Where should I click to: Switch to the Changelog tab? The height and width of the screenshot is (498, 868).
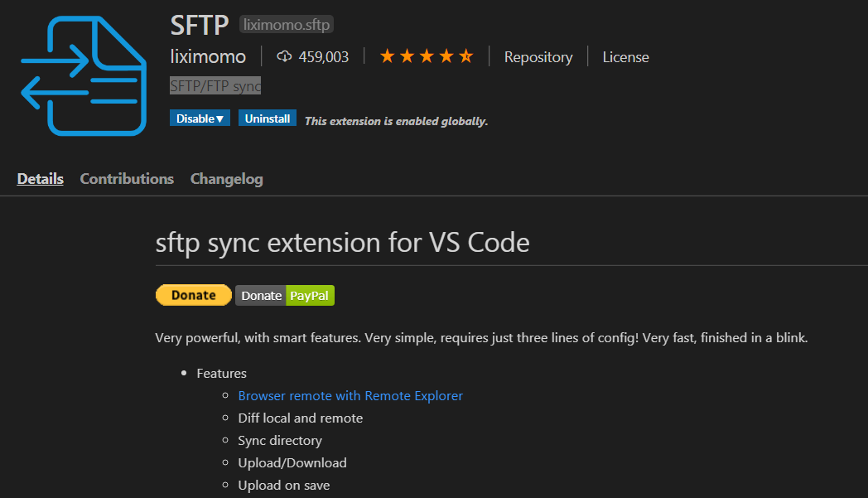226,179
